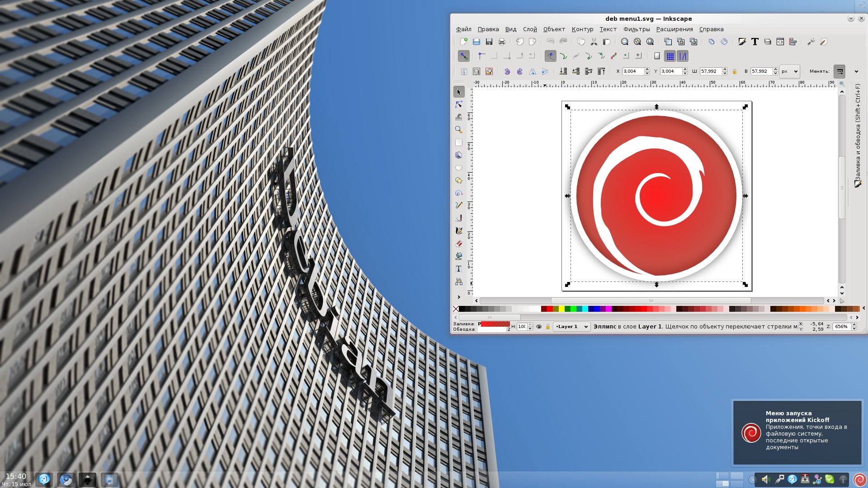
Task: Open the Объект menu
Action: pyautogui.click(x=554, y=29)
